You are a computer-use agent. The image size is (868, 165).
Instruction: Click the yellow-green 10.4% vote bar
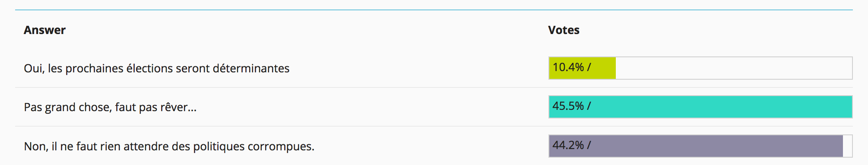[x=582, y=68]
